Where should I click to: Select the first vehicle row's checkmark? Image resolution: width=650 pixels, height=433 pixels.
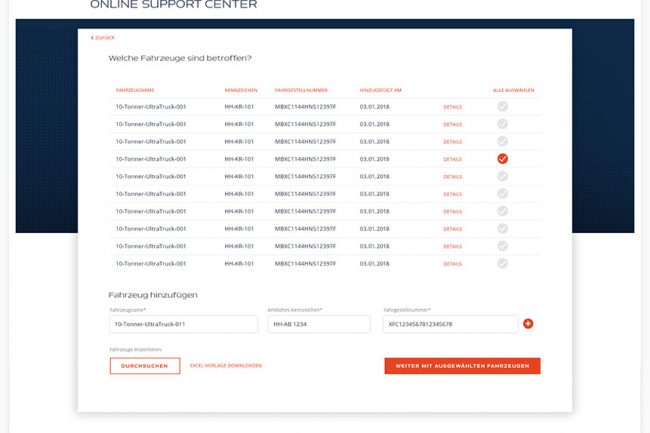pyautogui.click(x=502, y=107)
